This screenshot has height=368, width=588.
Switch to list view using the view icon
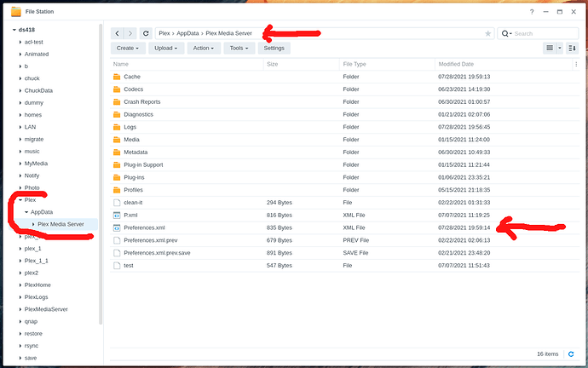(x=550, y=48)
